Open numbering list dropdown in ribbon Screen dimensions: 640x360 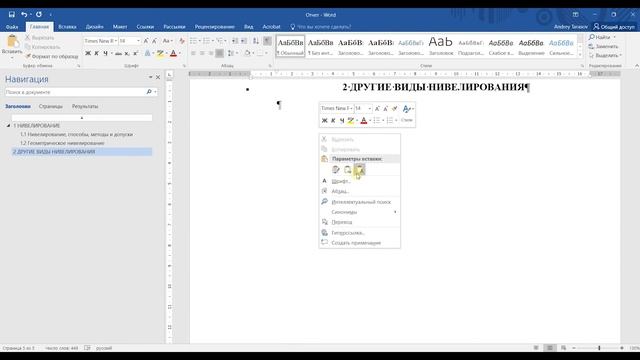coord(212,41)
